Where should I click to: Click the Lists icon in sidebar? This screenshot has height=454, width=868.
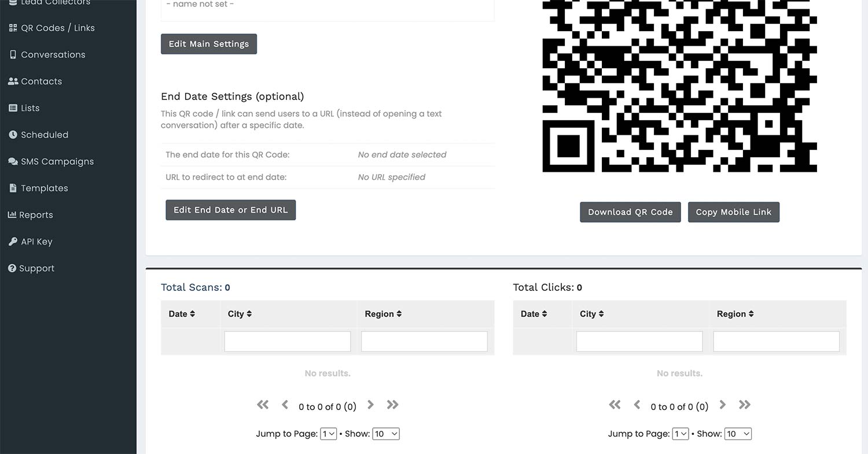[x=12, y=108]
